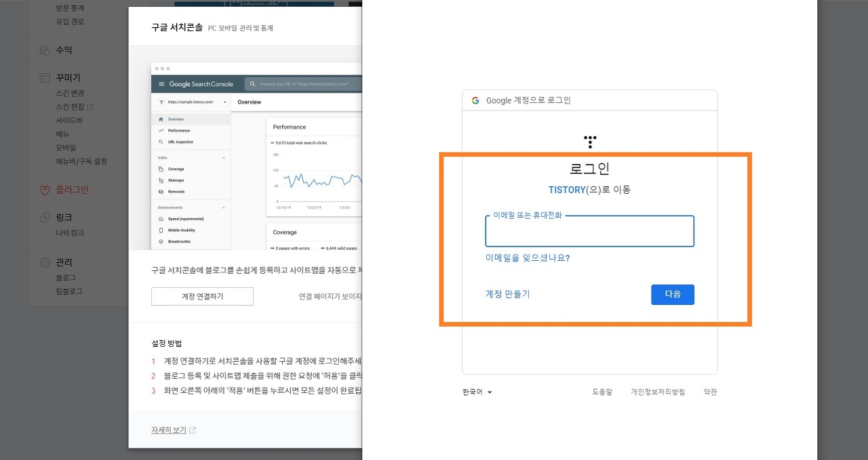Open the 개인정보처리방침 footer link

pyautogui.click(x=658, y=392)
